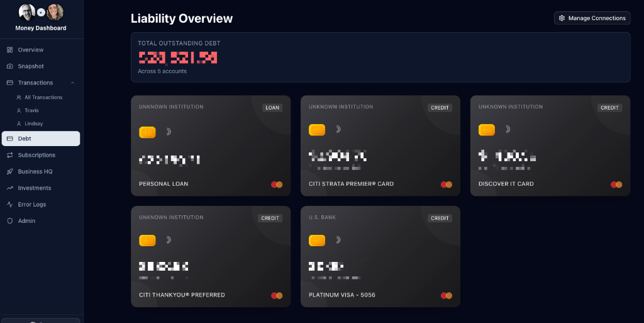Click the Debt card icon in sidebar
Screen dimensions: 644x323
pos(10,139)
